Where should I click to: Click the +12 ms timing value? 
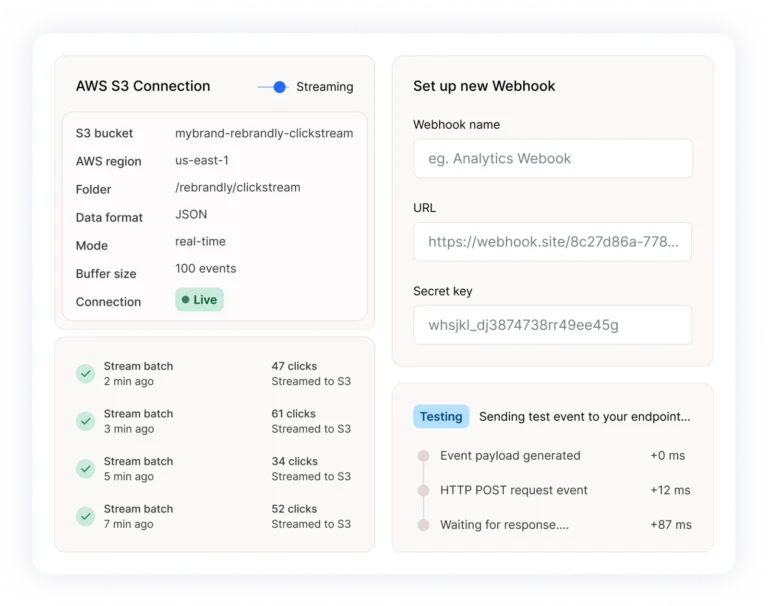[x=670, y=490]
